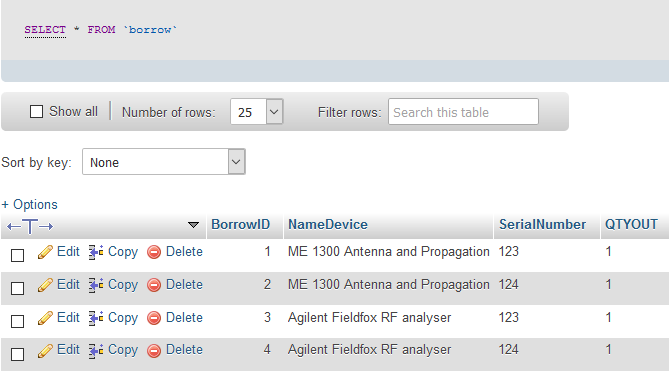Click SerialNumber 123 in BorrowID 3 row
Viewport: 669px width, 372px height.
coord(509,318)
